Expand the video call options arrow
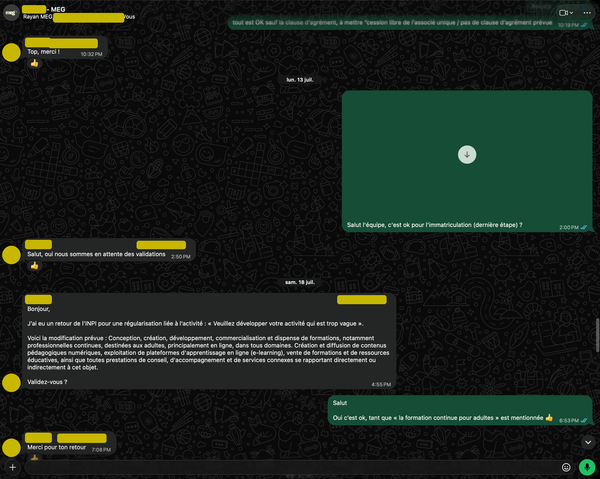Image resolution: width=600 pixels, height=479 pixels. (x=571, y=13)
